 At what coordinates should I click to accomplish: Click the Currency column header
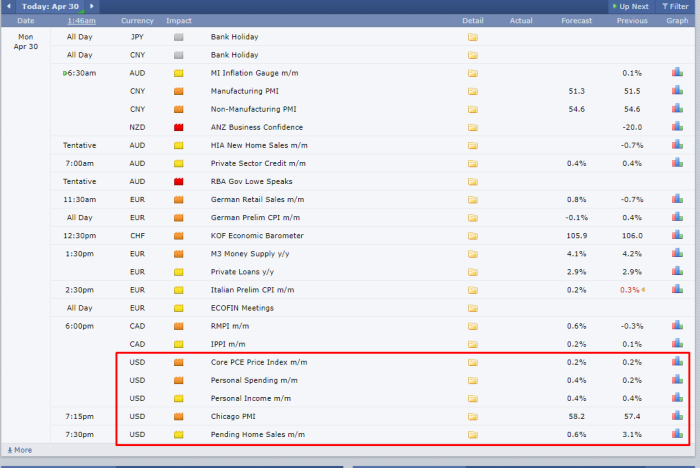click(137, 21)
